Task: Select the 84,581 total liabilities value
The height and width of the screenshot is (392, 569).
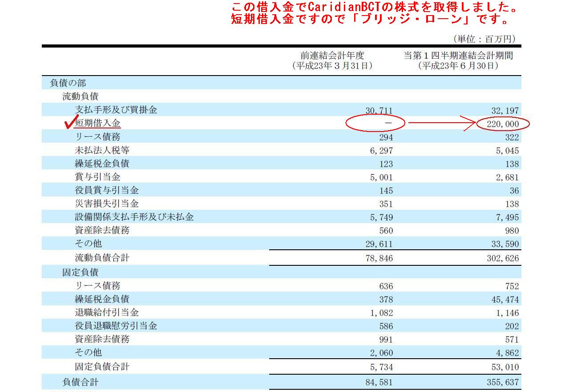Action: pos(379,382)
